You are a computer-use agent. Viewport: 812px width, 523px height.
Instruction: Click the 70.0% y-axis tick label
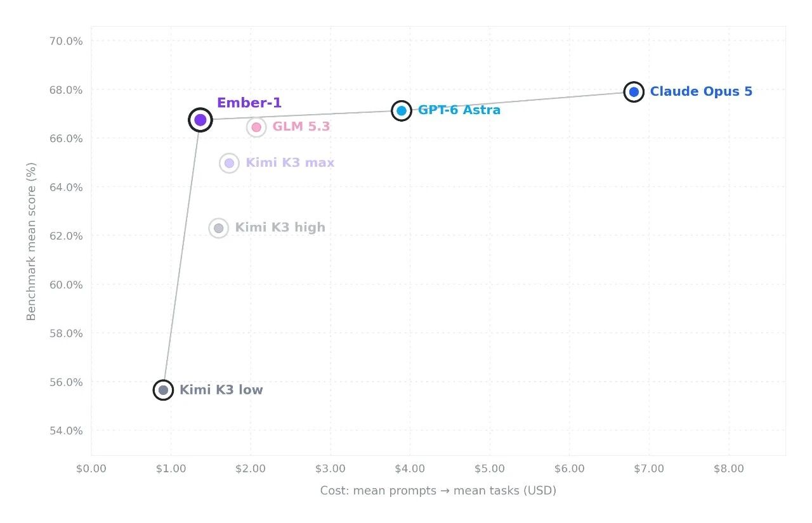[66, 41]
